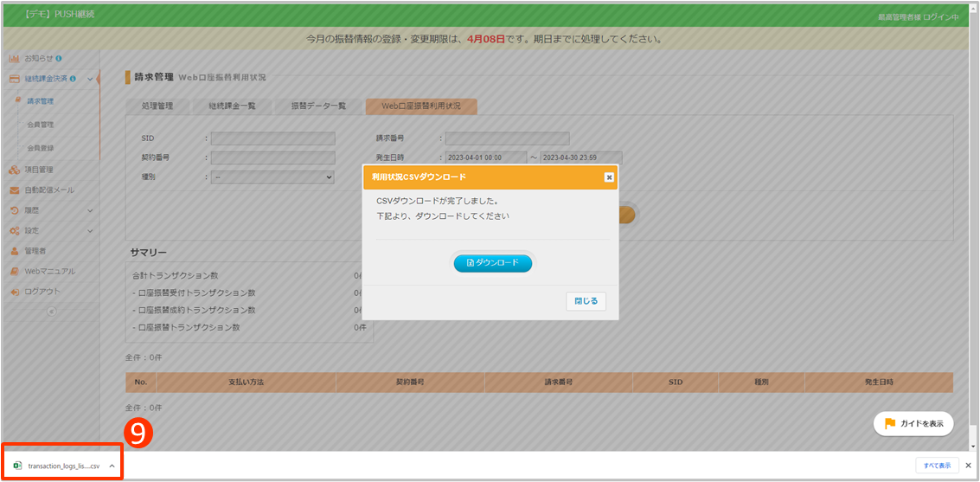Close the CSV download dialog with 閉じる
Screen dimensions: 980x482
(586, 301)
